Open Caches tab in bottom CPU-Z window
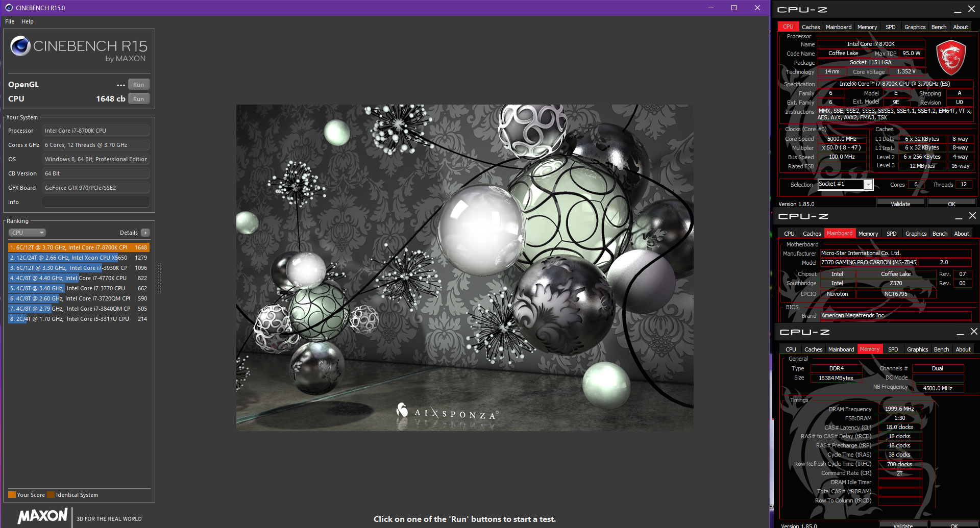Viewport: 980px width, 528px height. [x=813, y=349]
